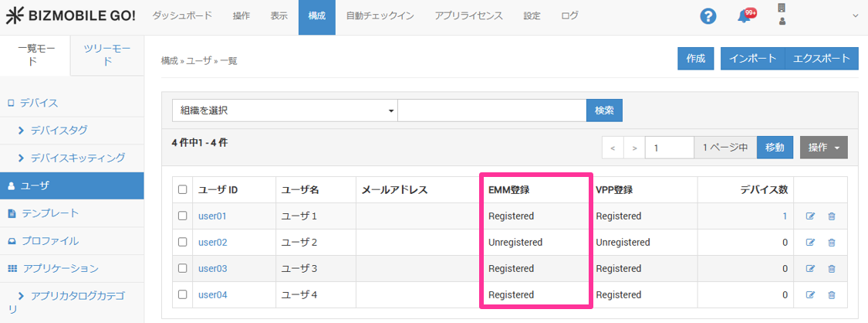868x323 pixels.
Task: Open the 自動チェックイン menu
Action: [378, 16]
